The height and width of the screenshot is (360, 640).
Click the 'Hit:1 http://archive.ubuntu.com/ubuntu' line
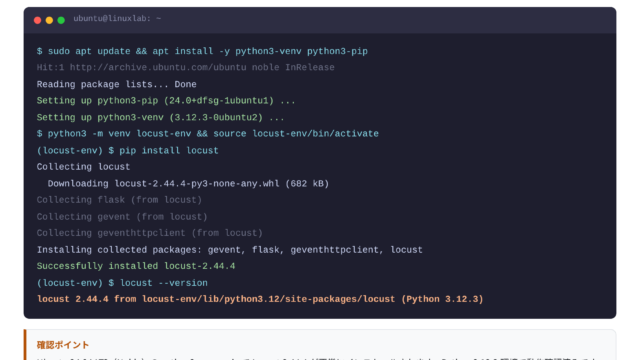[x=186, y=67]
